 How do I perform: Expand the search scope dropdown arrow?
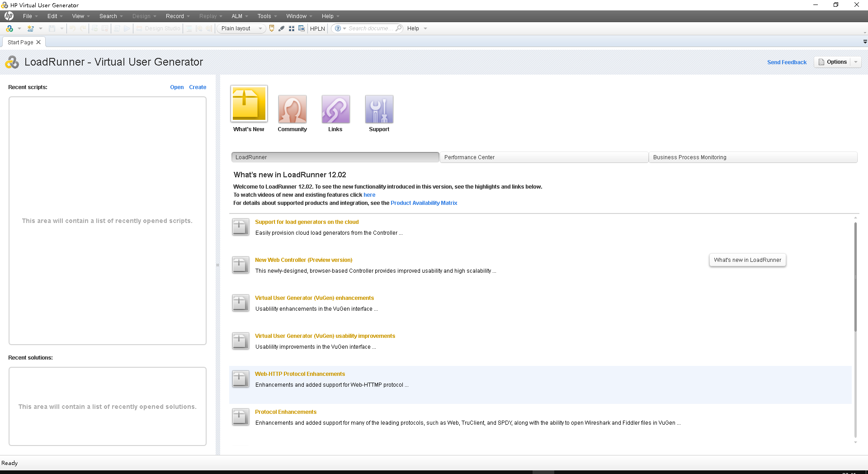coord(344,28)
